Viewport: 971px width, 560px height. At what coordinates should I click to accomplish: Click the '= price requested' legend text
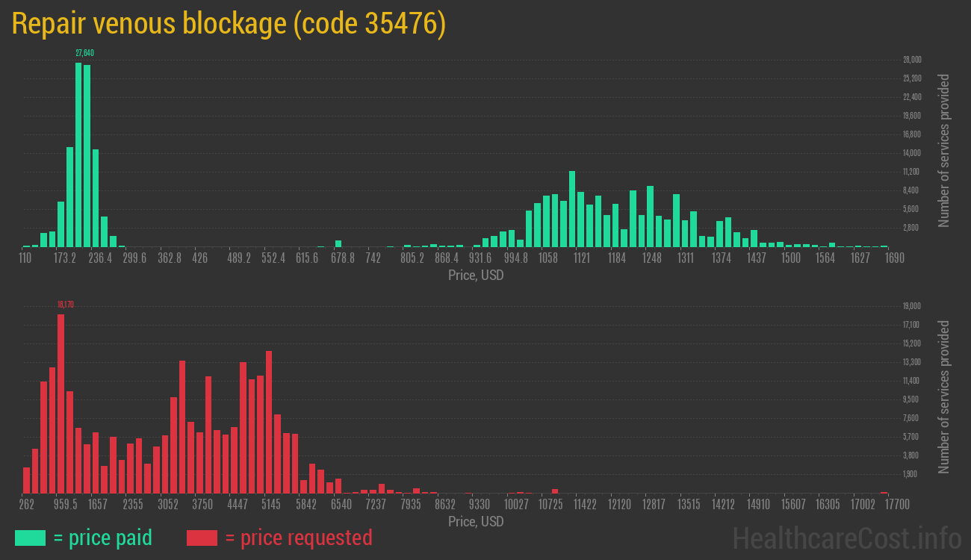pyautogui.click(x=298, y=538)
